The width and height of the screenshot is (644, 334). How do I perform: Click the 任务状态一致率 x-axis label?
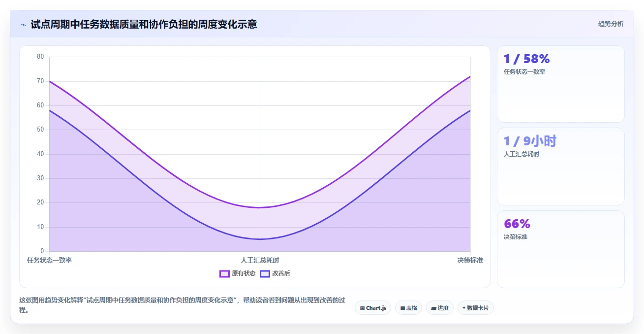50,260
